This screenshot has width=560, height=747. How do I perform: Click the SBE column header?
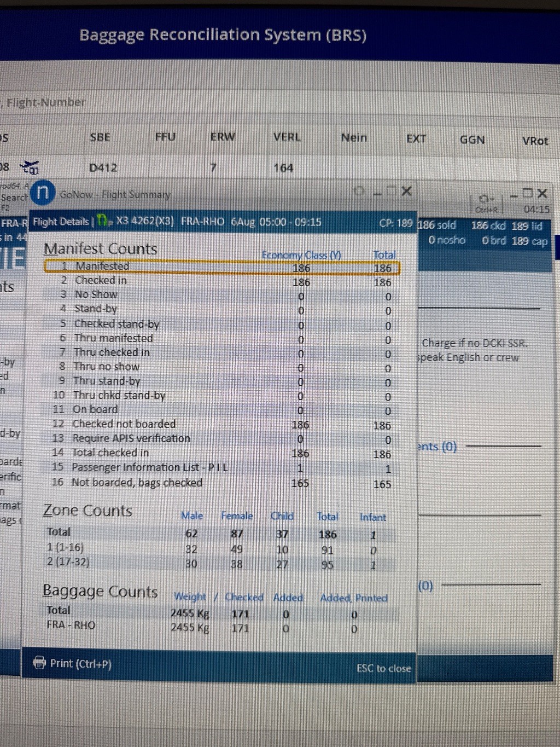point(100,137)
